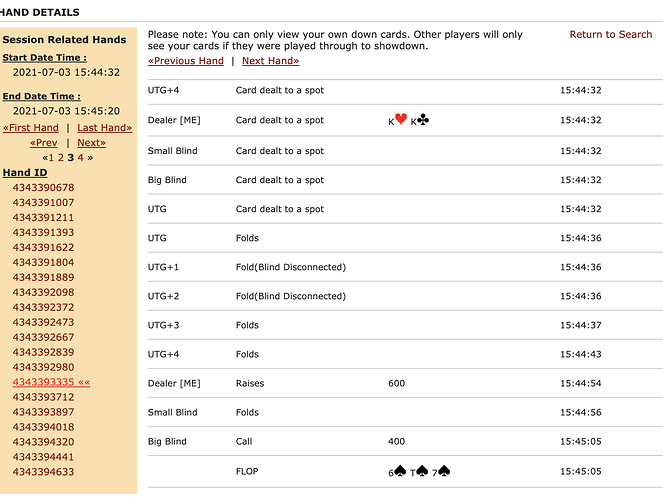Click the King of hearts card icon
The height and width of the screenshot is (500, 663).
point(398,120)
